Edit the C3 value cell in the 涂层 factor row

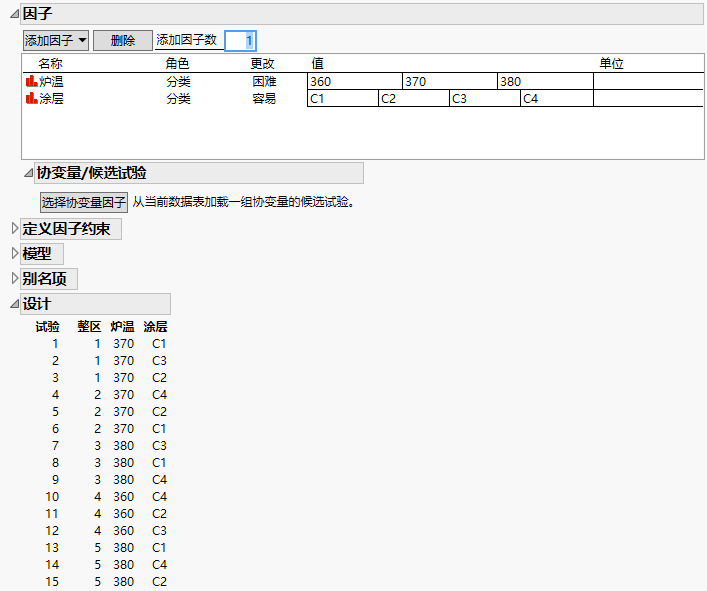coord(485,98)
